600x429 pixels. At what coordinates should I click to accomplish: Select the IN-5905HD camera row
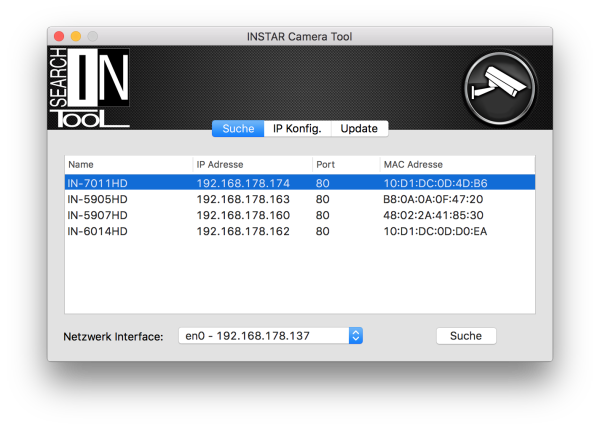point(97,199)
